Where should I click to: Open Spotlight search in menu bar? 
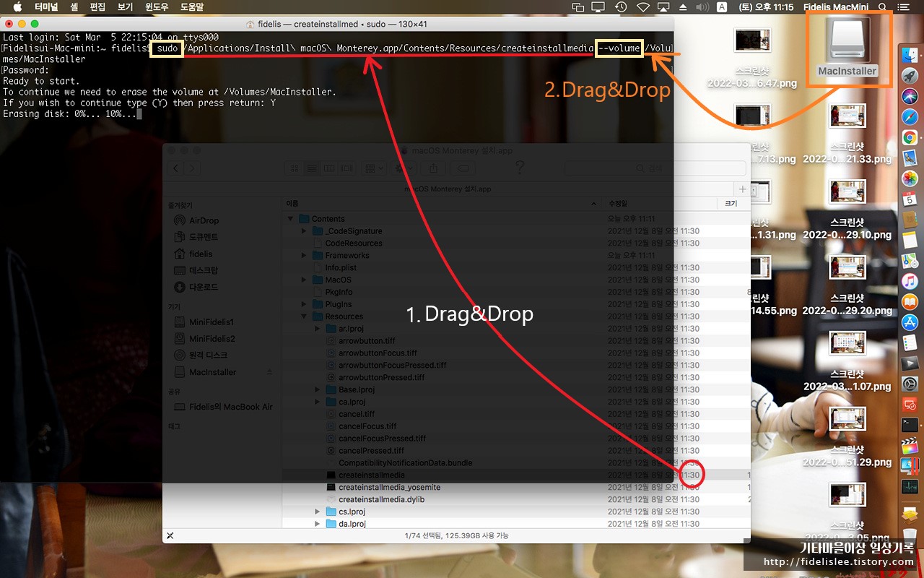(882, 7)
